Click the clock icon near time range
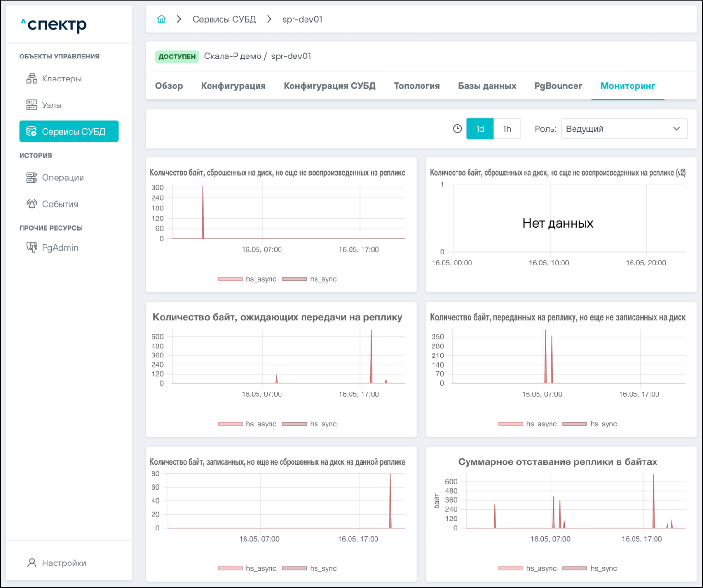 [457, 129]
